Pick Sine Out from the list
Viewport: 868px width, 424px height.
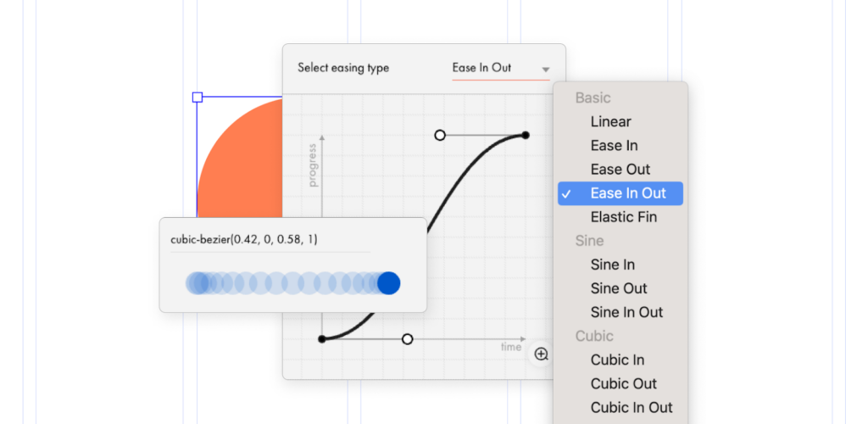pos(618,288)
